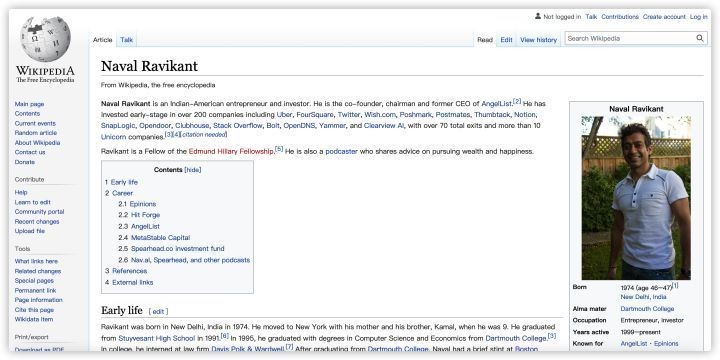Screen dimensions: 720x360
Task: Open the Talk tab next to Article
Action: 126,40
